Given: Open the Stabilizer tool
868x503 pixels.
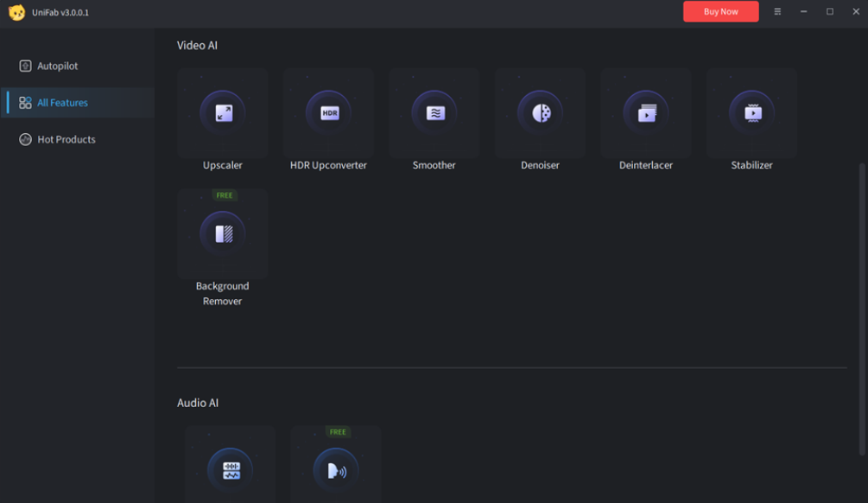Looking at the screenshot, I should click(x=751, y=112).
